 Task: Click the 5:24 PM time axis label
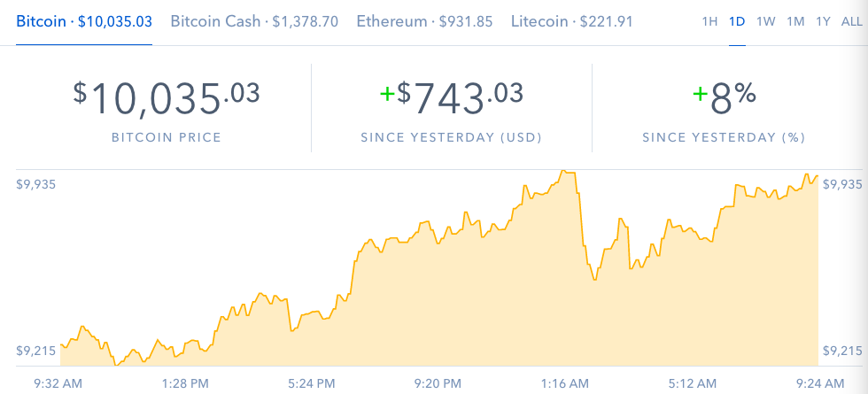(x=312, y=382)
